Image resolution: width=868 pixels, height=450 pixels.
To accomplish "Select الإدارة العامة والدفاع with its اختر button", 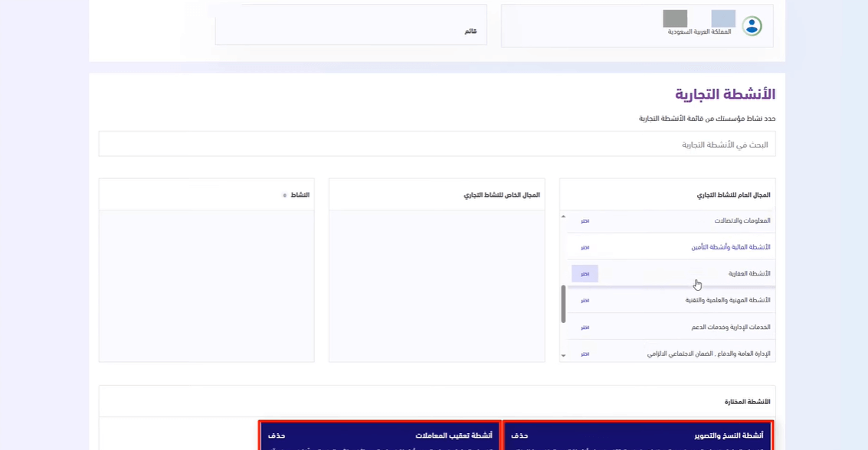I will (x=585, y=353).
